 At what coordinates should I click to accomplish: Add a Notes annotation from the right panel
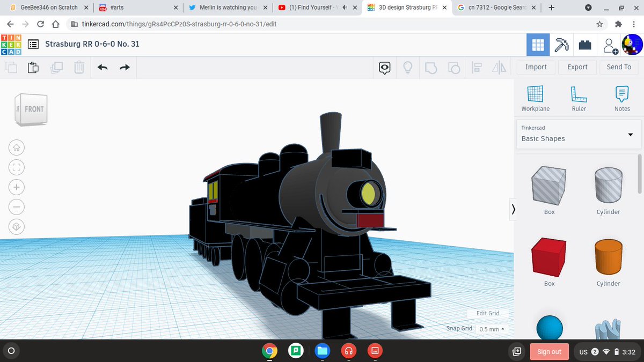622,98
